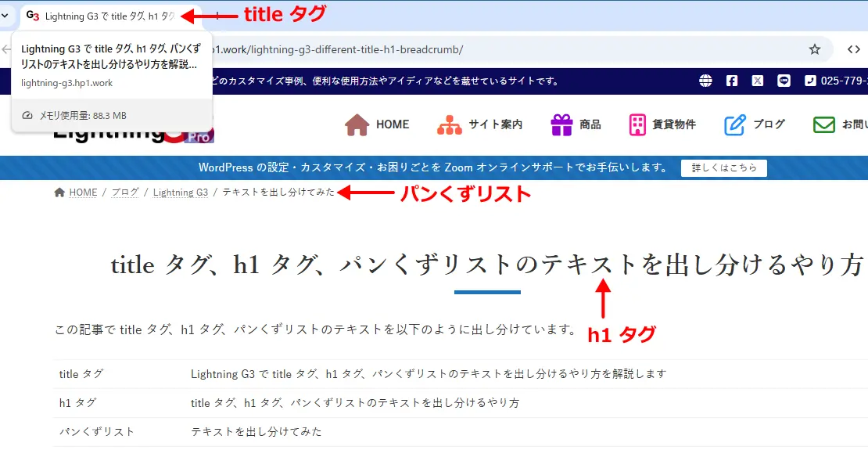Click the building icon for 賃貸物件
This screenshot has width=868, height=450.
(637, 124)
